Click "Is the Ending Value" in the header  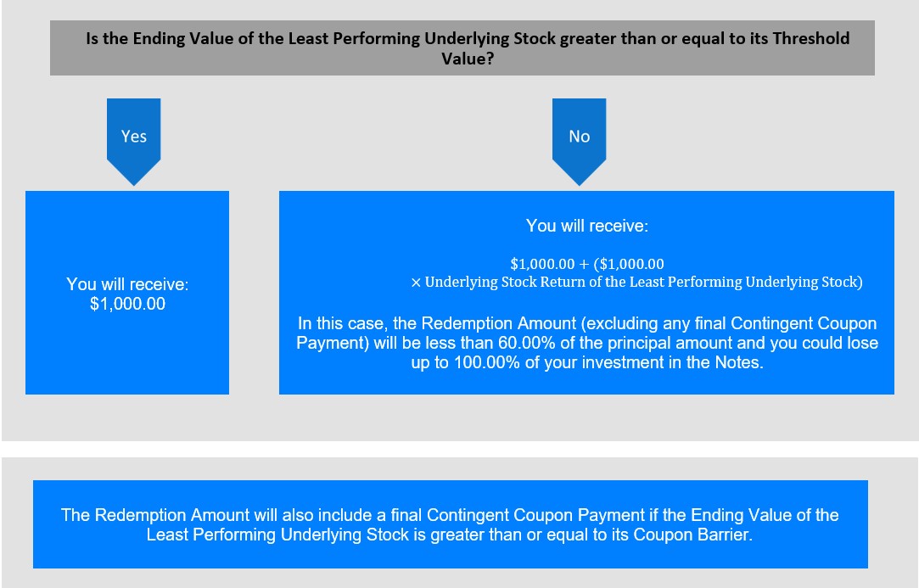click(x=153, y=39)
